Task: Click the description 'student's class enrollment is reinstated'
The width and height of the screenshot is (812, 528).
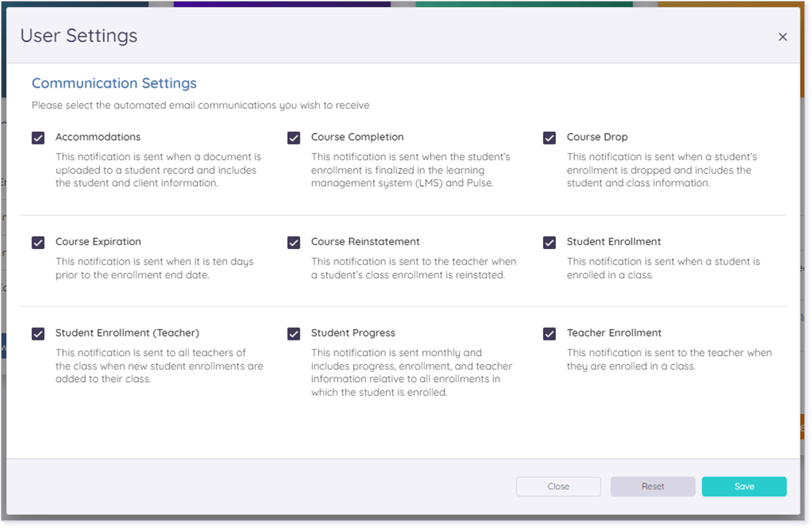Action: [414, 268]
